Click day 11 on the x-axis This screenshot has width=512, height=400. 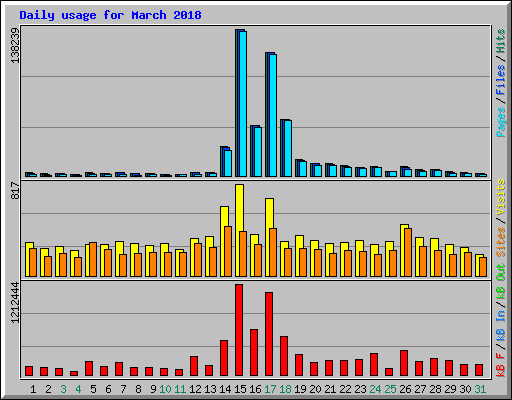180,389
